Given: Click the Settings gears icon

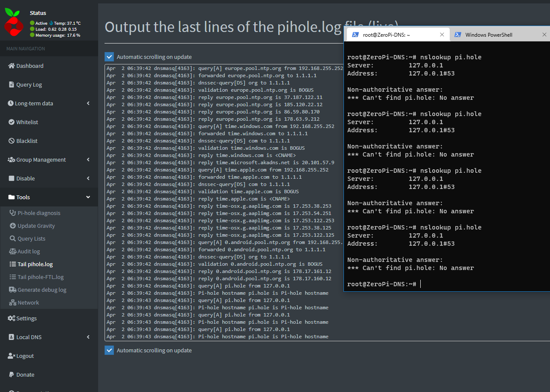Looking at the screenshot, I should pos(12,318).
